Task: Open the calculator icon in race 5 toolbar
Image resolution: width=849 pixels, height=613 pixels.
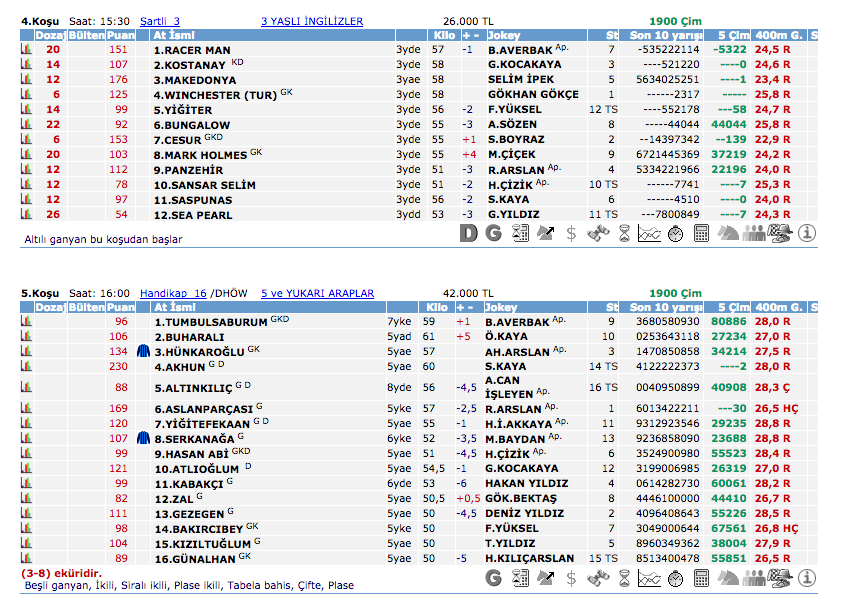Action: (701, 578)
